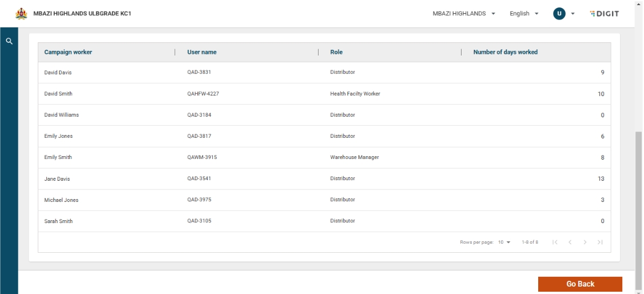The height and width of the screenshot is (294, 644).
Task: Click the sidebar search magnifier icon
Action: tap(9, 41)
